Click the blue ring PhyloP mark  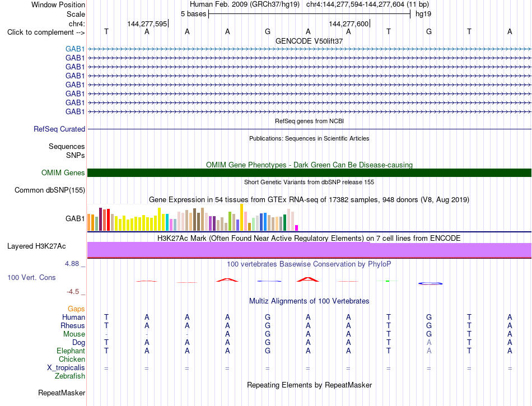click(430, 283)
